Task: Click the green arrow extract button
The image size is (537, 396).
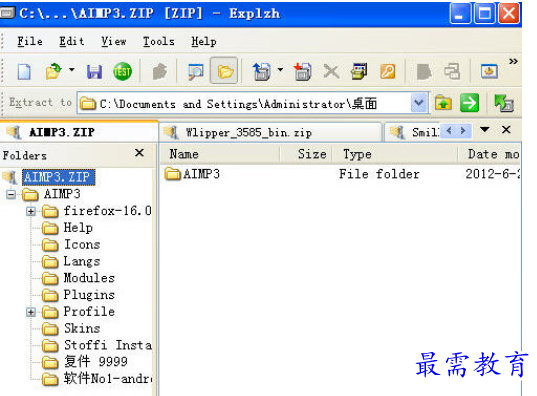Action: coord(469,103)
